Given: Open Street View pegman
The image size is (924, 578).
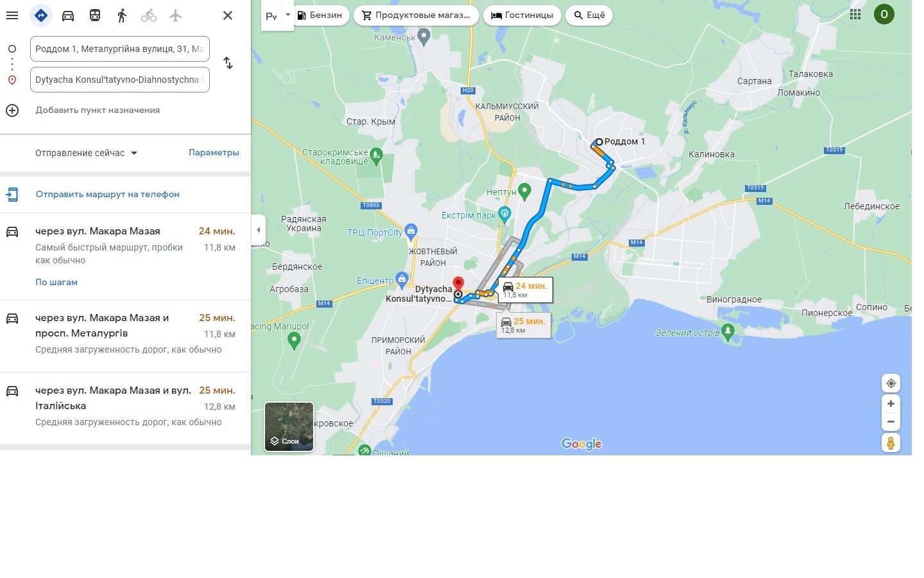Looking at the screenshot, I should [891, 442].
